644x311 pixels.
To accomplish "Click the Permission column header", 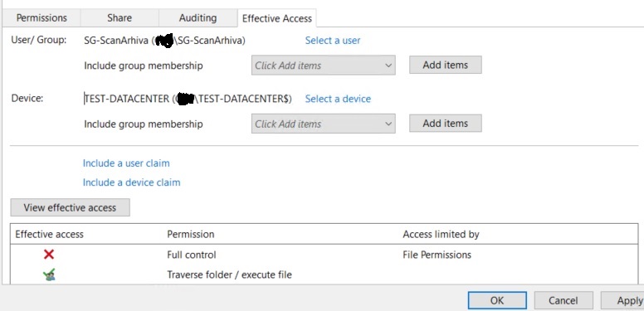I will 191,235.
